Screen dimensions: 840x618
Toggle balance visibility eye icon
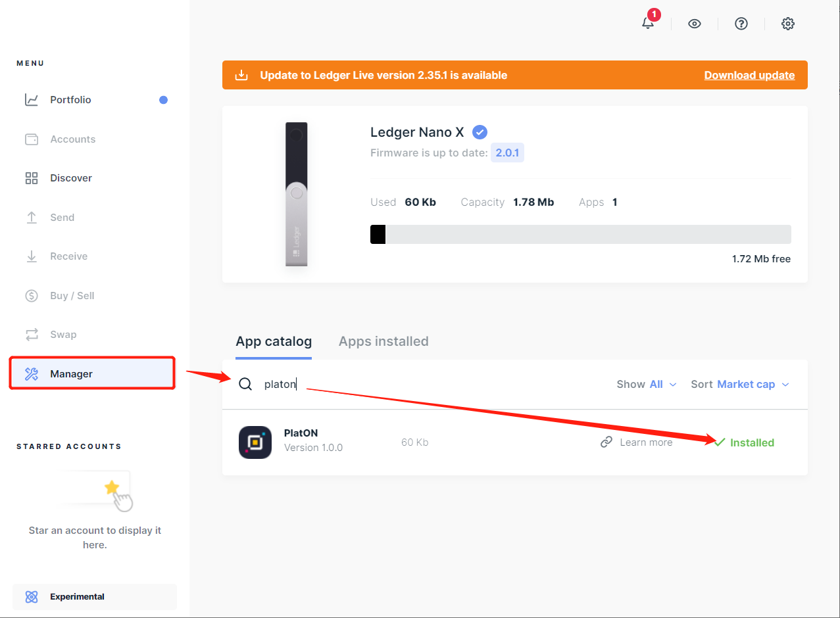tap(695, 24)
